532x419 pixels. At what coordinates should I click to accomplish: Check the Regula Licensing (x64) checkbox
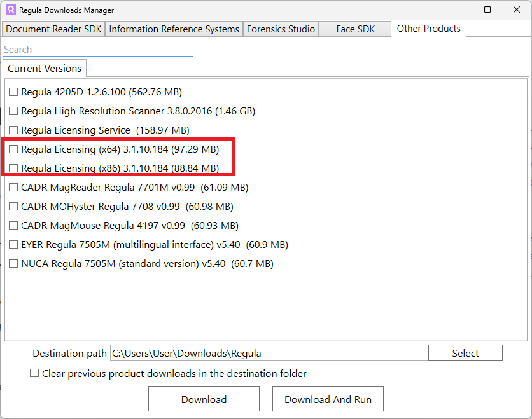click(x=13, y=149)
